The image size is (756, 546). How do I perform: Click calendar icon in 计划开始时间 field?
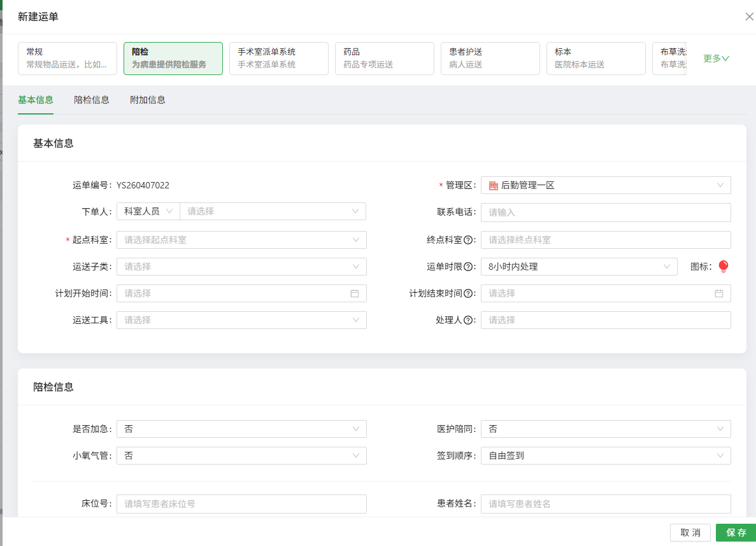(355, 293)
